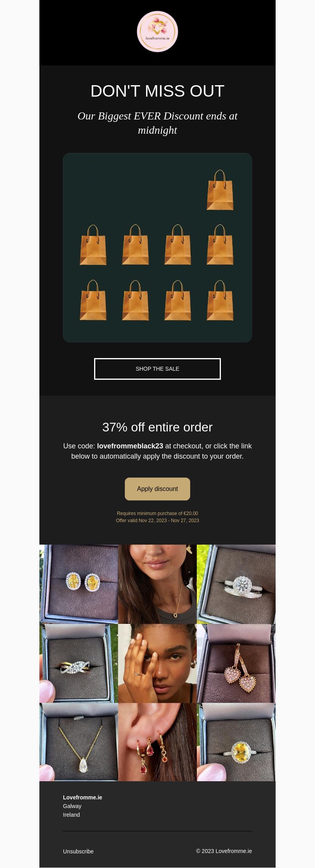The height and width of the screenshot is (868, 315).
Task: Click third shopping bag in bottom row
Action: pos(178,300)
